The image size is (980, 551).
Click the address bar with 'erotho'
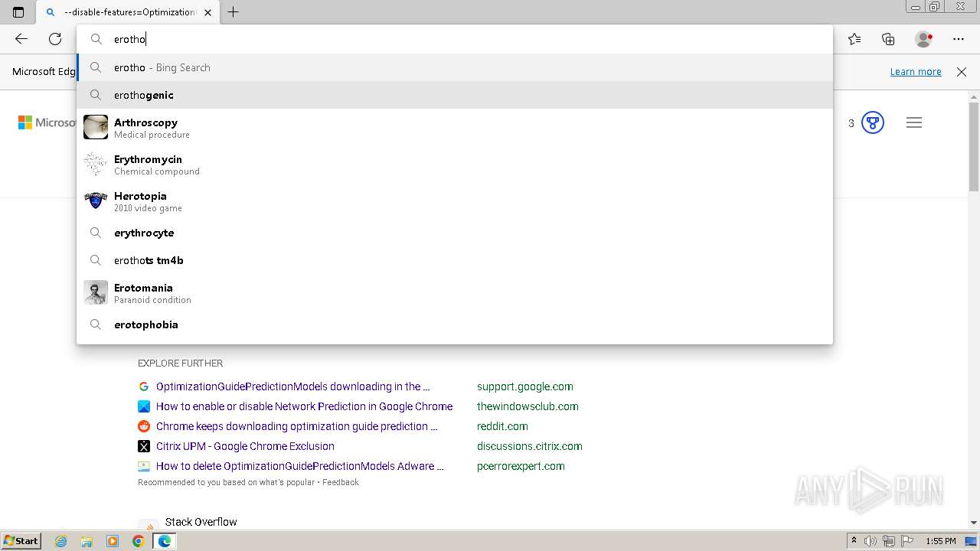455,39
